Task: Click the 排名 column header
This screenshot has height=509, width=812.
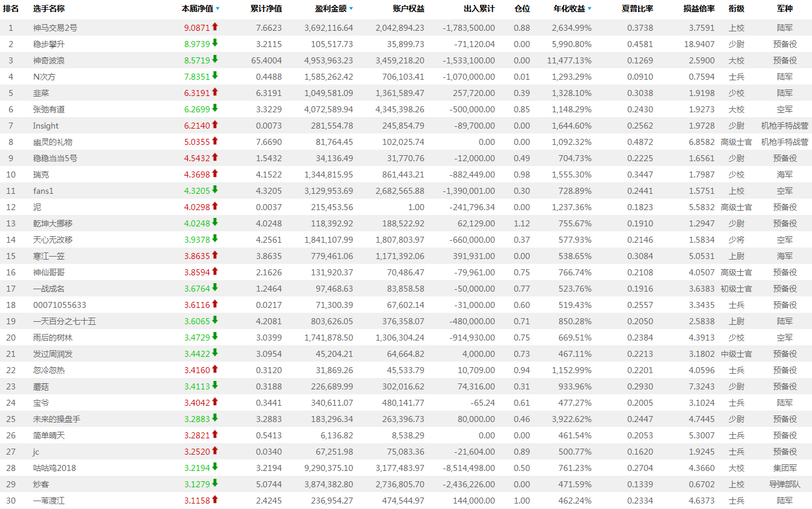Action: click(x=11, y=9)
